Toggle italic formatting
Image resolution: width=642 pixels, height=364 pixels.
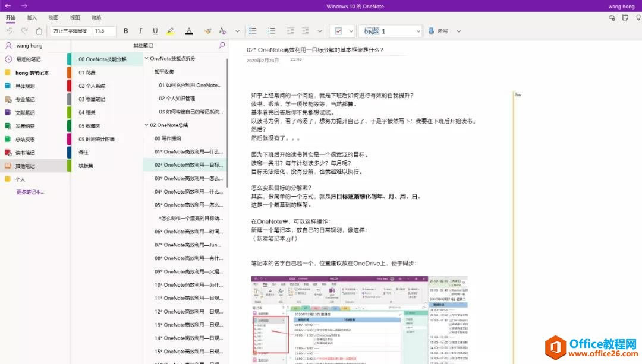140,31
